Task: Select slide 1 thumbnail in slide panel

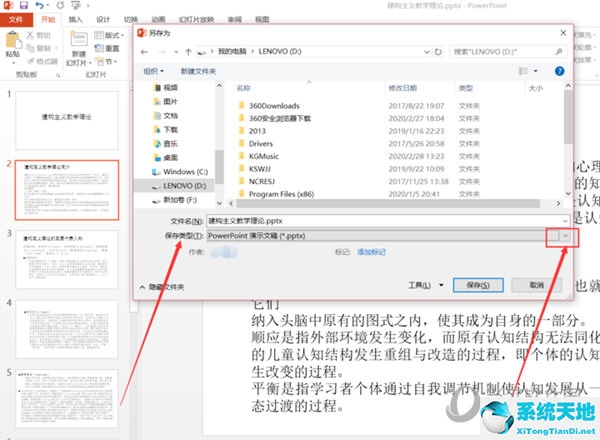Action: (x=67, y=120)
